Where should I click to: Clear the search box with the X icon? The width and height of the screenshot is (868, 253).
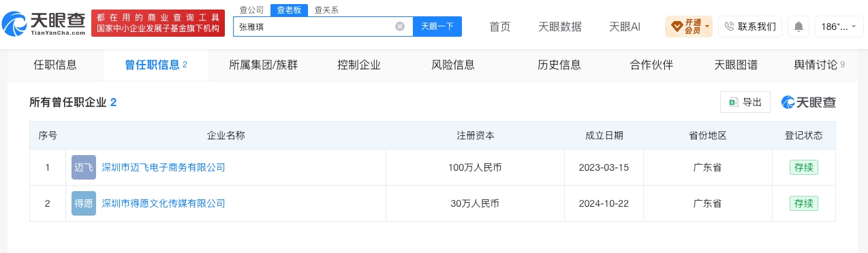[x=400, y=27]
